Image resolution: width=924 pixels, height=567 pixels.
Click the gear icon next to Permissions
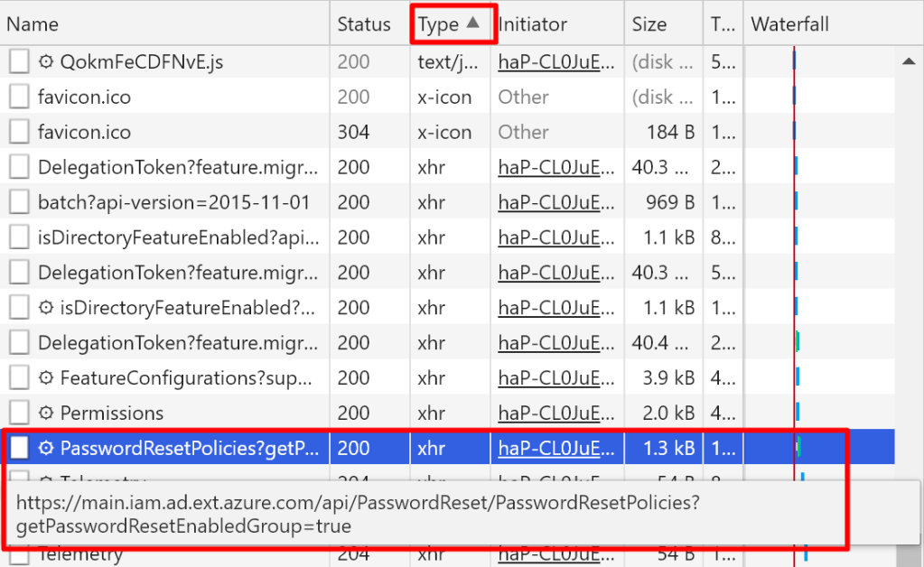point(47,413)
